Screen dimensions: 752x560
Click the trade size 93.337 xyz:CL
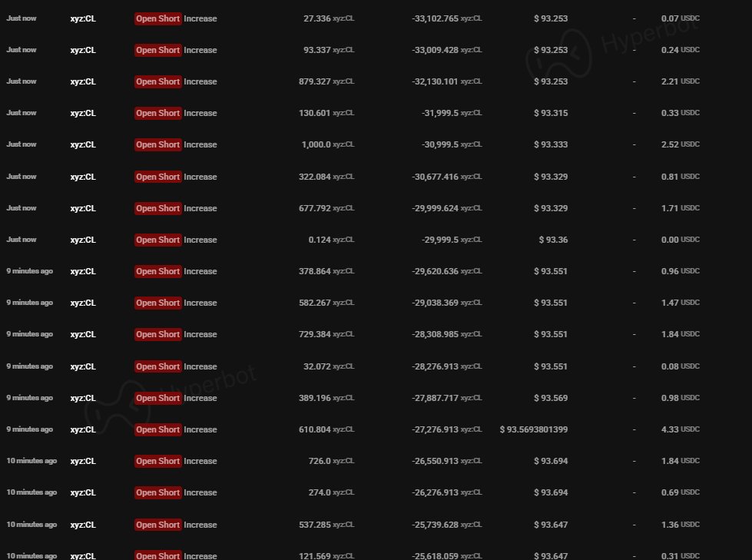coord(328,50)
